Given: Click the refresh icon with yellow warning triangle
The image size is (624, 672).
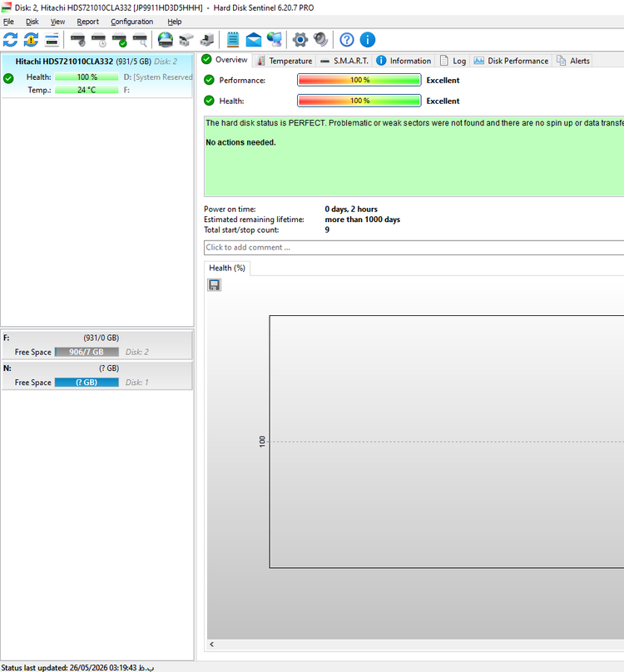Looking at the screenshot, I should tap(31, 40).
